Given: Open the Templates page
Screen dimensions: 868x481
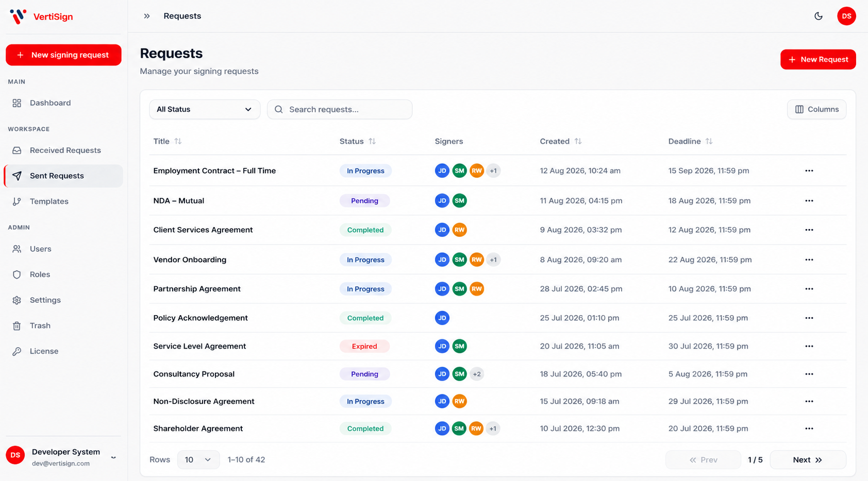Looking at the screenshot, I should click(x=63, y=201).
